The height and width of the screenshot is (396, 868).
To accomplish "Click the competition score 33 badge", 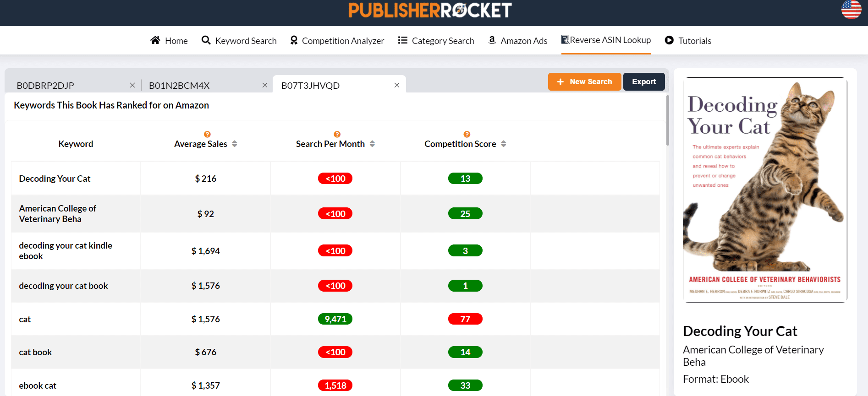I will [465, 385].
